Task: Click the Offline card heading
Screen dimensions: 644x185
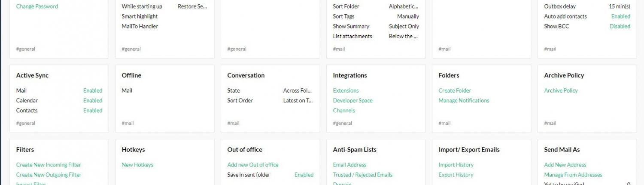Action: (x=132, y=76)
